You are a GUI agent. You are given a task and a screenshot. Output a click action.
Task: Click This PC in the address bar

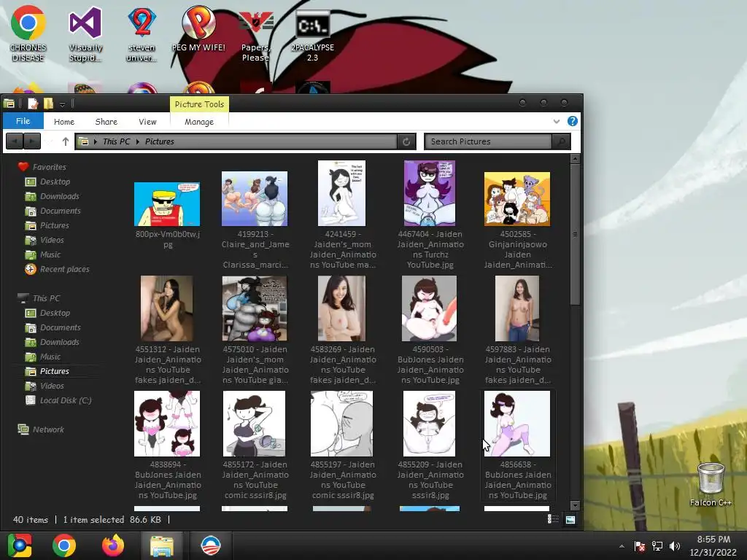pos(116,141)
